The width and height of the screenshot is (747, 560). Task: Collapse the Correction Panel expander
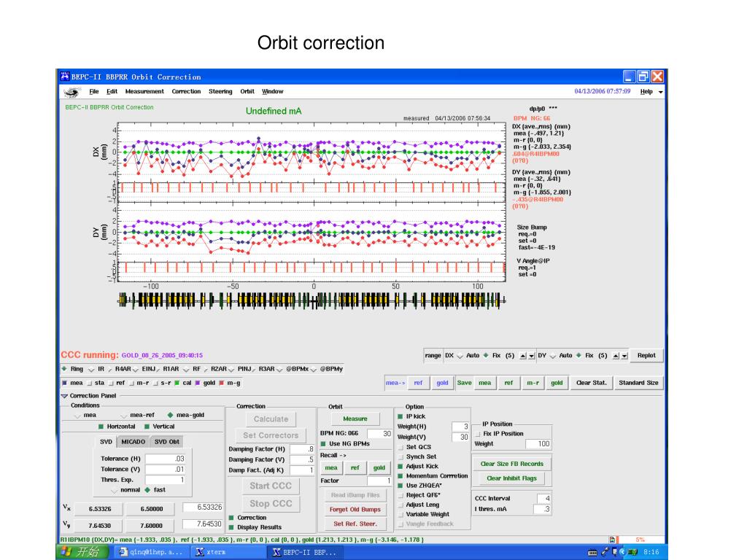click(64, 396)
